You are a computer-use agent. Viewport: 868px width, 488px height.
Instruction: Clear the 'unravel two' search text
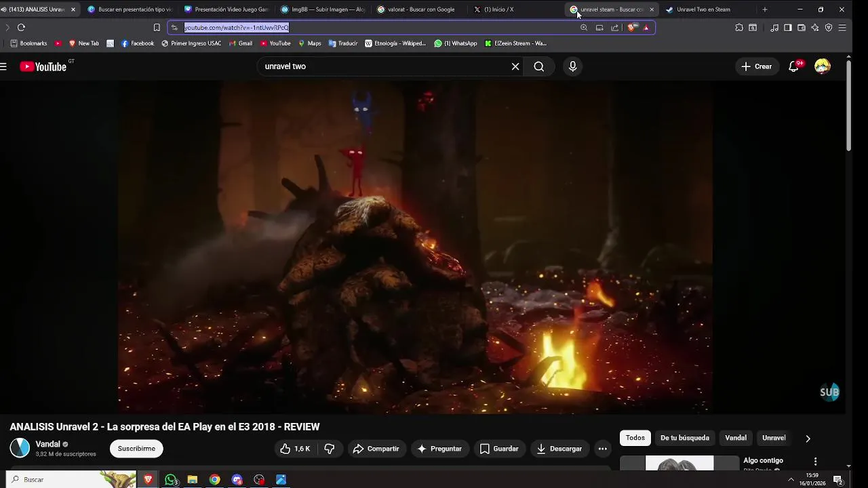point(515,66)
